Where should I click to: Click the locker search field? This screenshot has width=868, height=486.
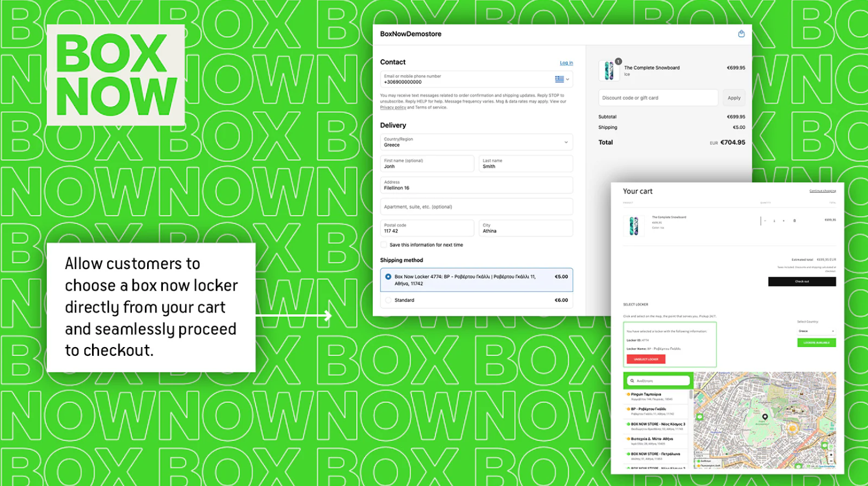(x=658, y=381)
